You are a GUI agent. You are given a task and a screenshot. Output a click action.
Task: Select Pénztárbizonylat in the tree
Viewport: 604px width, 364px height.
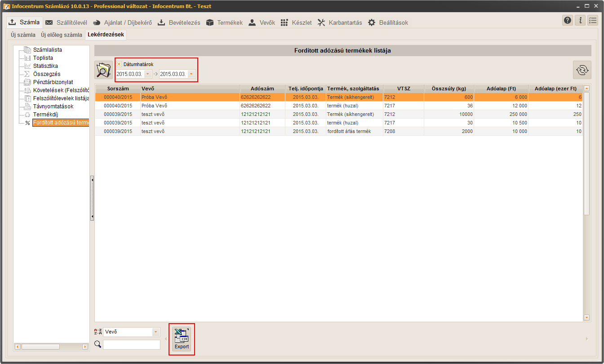(53, 82)
